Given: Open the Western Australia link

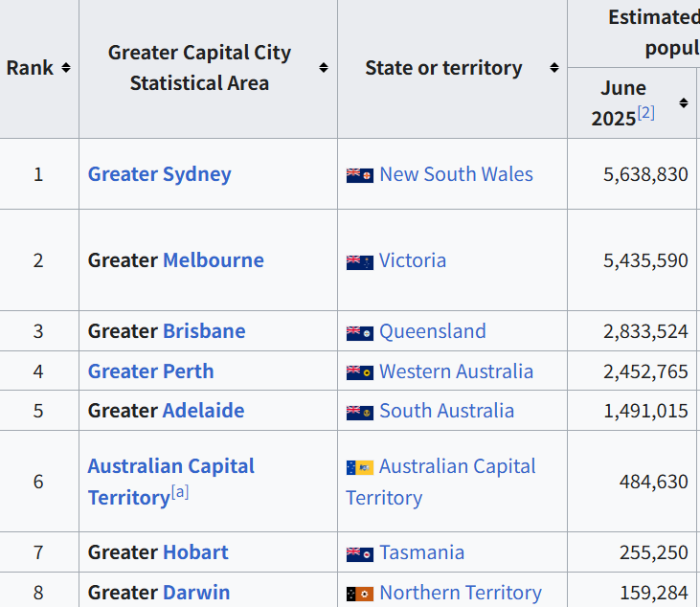Looking at the screenshot, I should [x=456, y=371].
